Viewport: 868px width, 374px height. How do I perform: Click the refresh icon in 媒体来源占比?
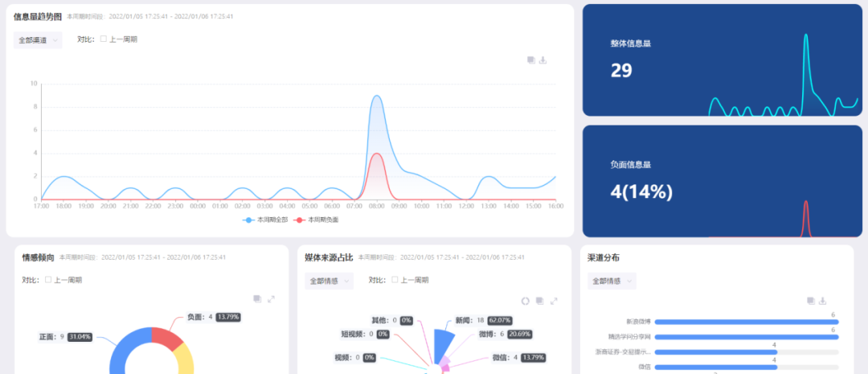point(526,301)
